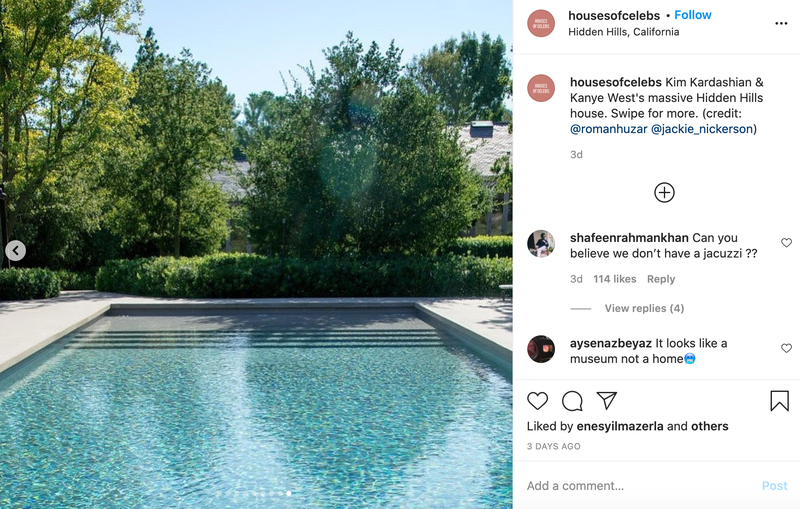Go to the previous photo with left arrow

(x=15, y=250)
